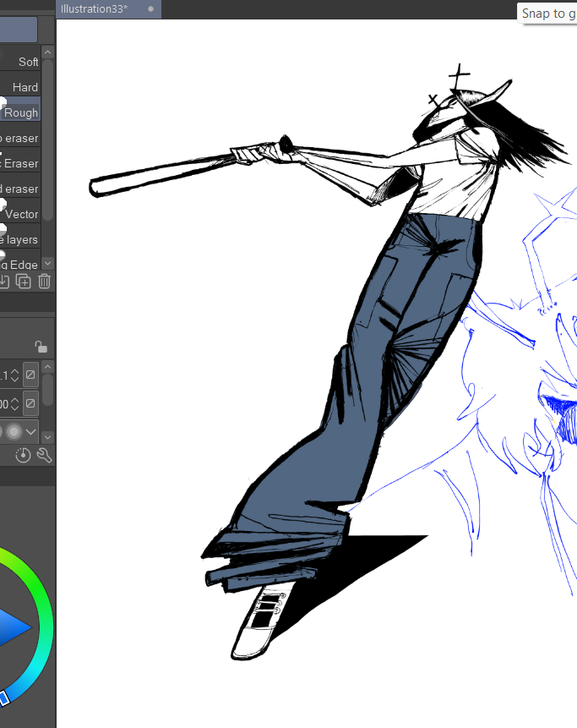The height and width of the screenshot is (728, 577).
Task: Toggle the tool property lock icon
Action: coord(41,347)
